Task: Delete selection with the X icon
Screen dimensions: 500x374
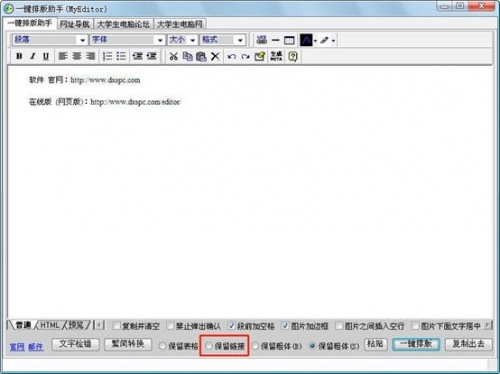Action: pos(215,56)
